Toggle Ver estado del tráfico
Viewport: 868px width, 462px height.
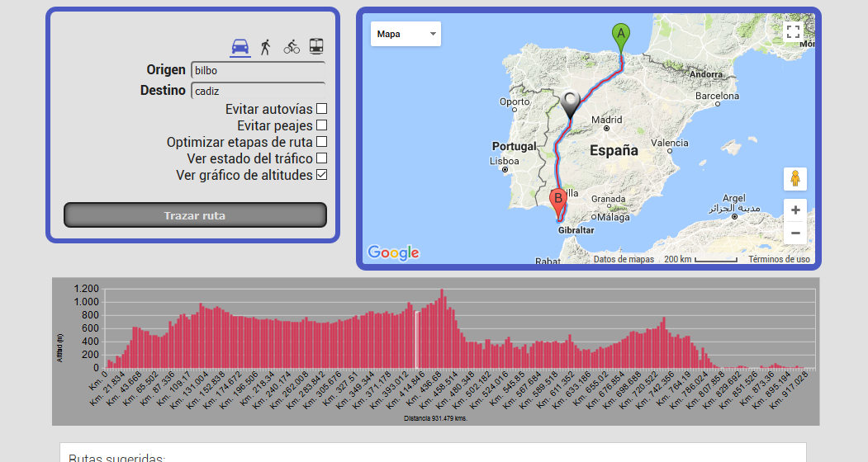coord(321,158)
